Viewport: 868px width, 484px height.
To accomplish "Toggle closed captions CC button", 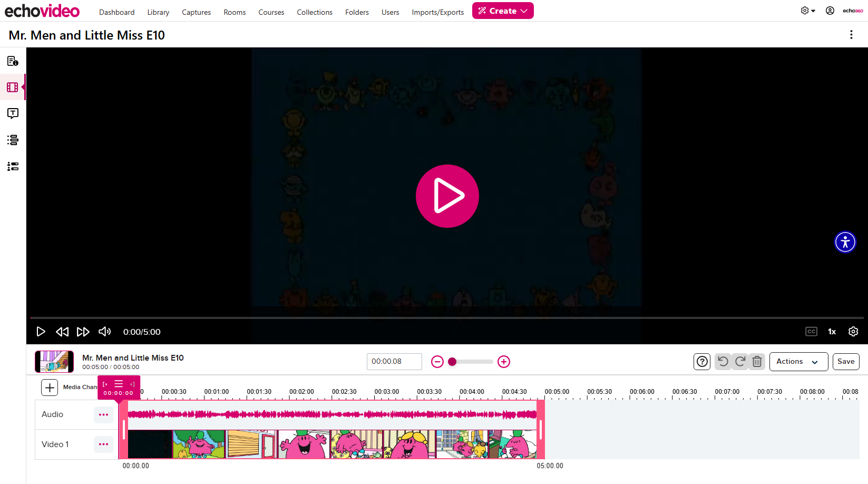I will click(811, 332).
